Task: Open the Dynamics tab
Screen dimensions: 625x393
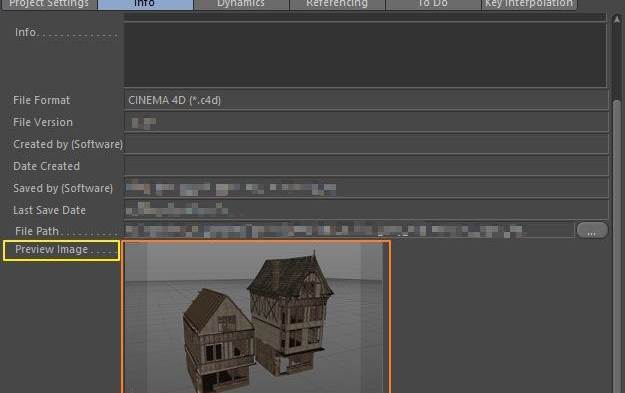Action: [241, 4]
